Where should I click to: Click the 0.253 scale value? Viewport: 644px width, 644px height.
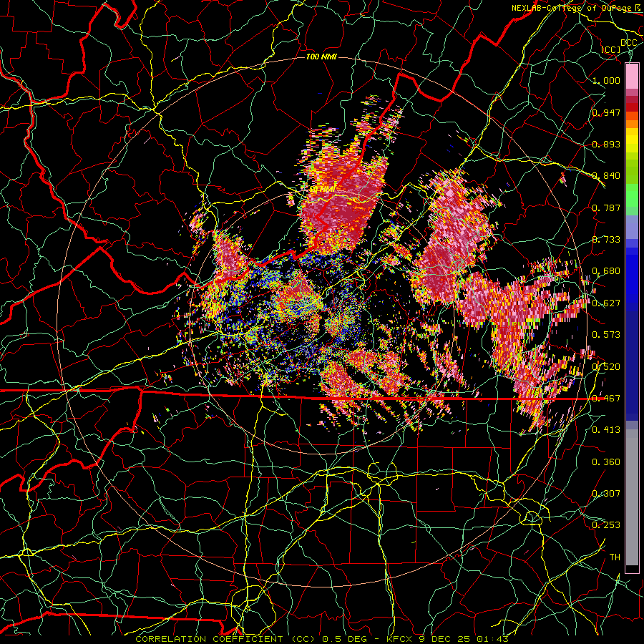pos(606,525)
